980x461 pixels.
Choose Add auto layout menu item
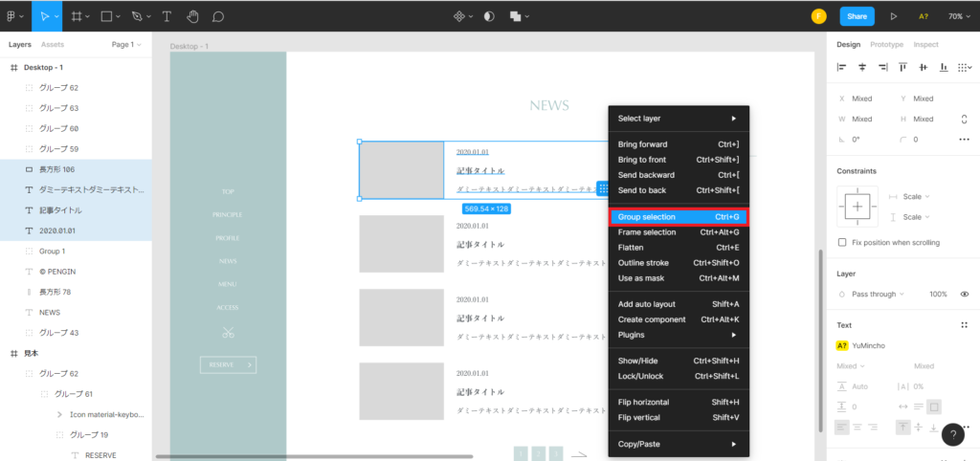[679, 304]
